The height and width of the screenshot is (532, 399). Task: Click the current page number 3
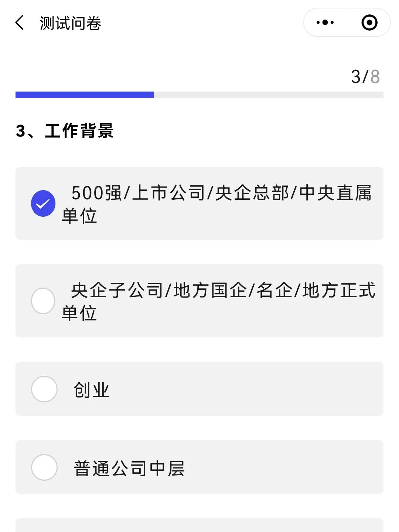(x=355, y=77)
